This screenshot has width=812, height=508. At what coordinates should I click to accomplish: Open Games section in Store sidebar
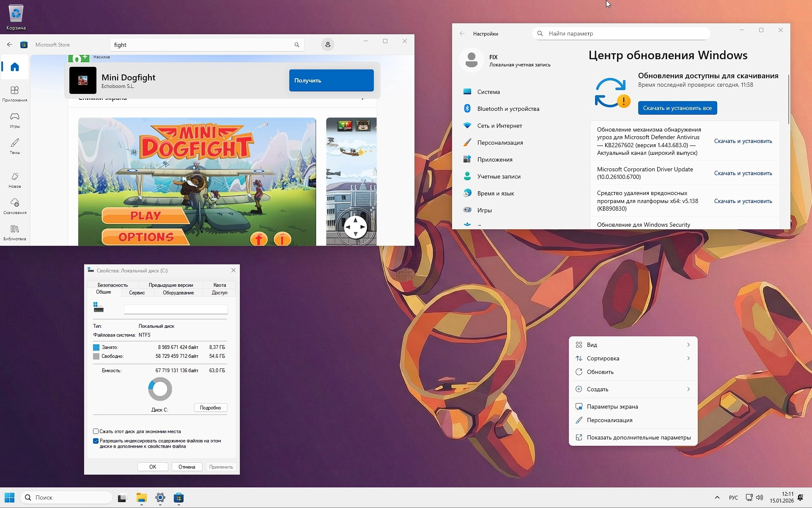point(15,120)
